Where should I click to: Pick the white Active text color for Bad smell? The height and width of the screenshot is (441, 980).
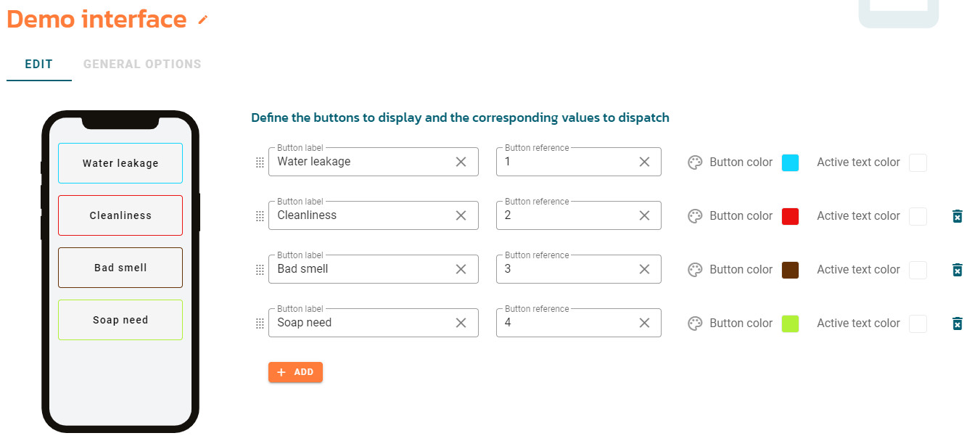[x=918, y=270]
